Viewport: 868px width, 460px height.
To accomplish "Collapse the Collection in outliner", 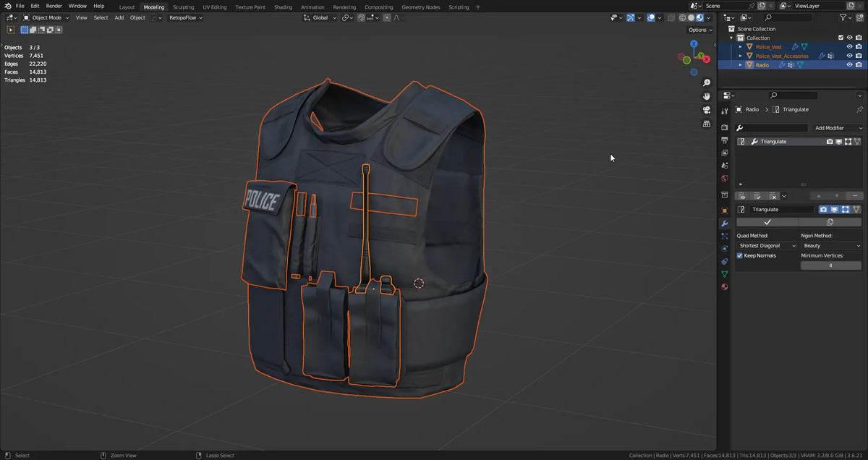I will [x=731, y=38].
